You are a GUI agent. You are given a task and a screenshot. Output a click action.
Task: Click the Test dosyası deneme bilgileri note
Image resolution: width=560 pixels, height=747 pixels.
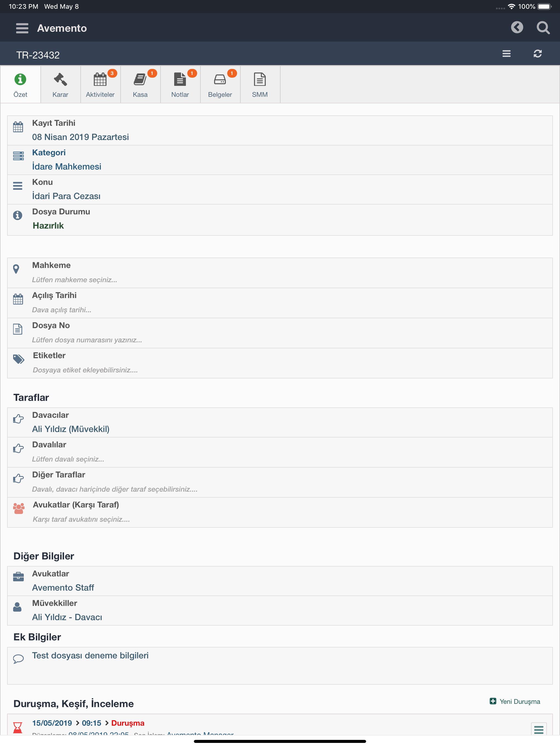(90, 655)
